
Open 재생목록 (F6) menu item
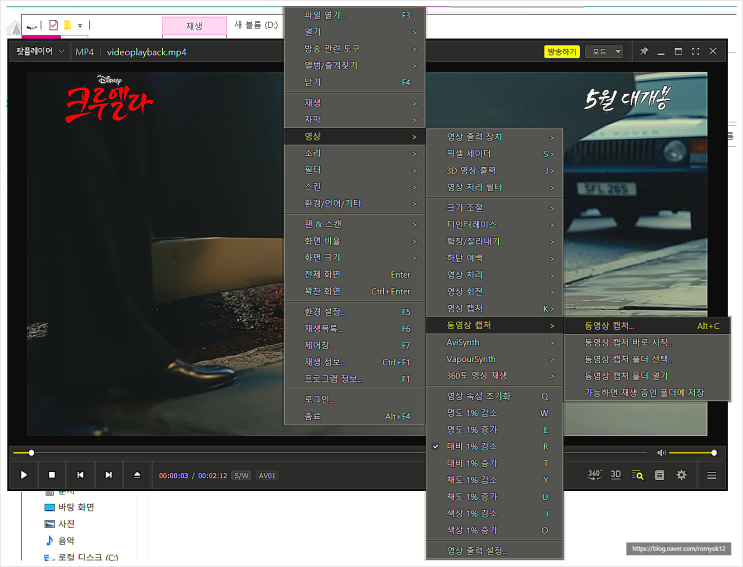(x=354, y=328)
